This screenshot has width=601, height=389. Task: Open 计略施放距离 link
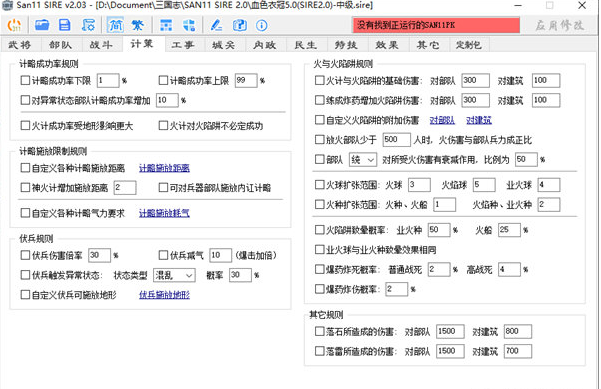tap(164, 168)
